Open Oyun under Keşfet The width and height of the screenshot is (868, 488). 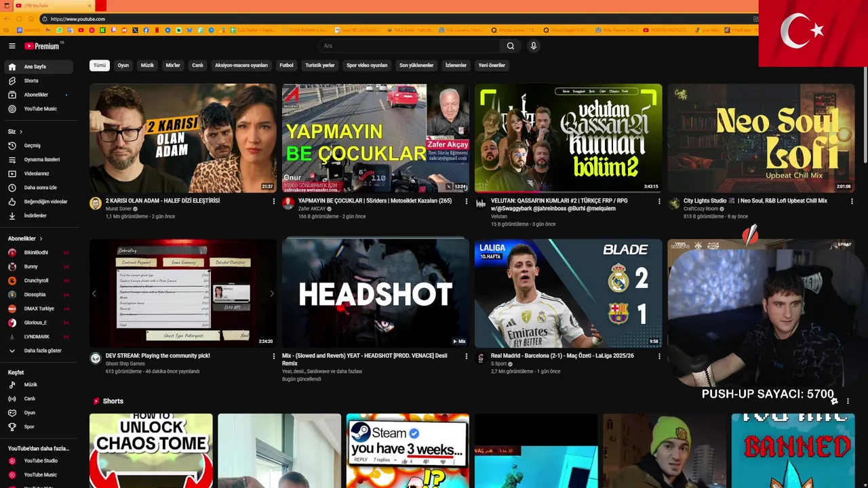(40, 413)
